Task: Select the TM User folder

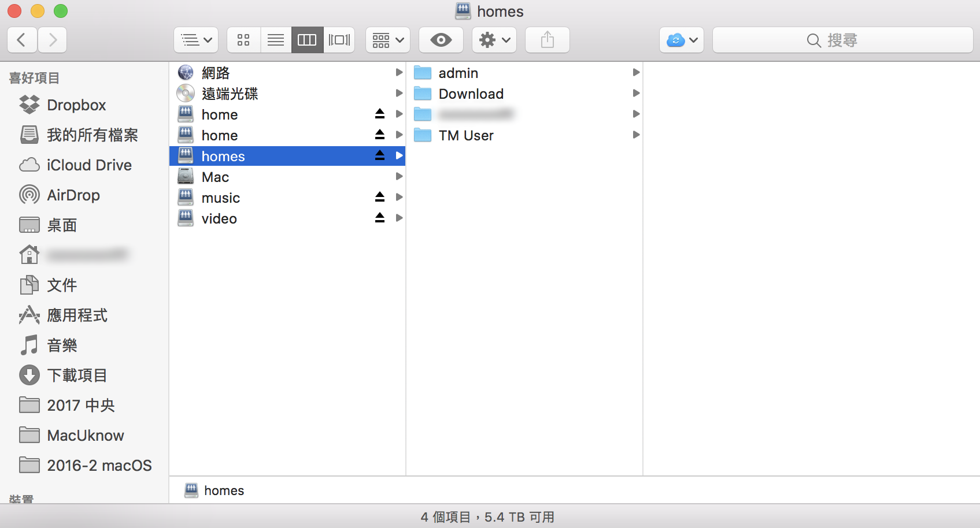Action: [465, 135]
